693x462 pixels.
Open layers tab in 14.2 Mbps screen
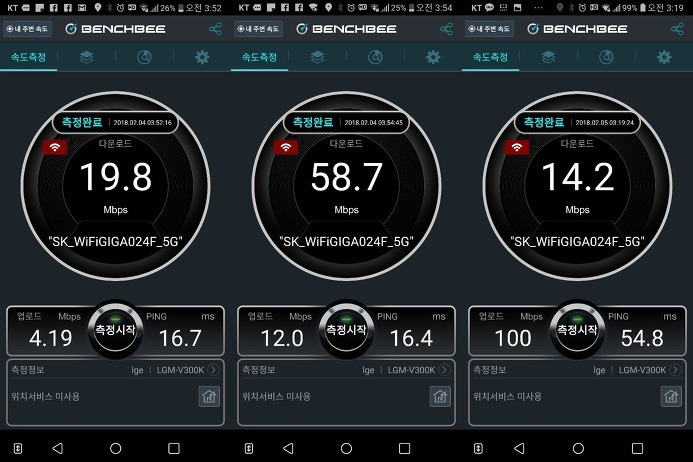(x=548, y=57)
